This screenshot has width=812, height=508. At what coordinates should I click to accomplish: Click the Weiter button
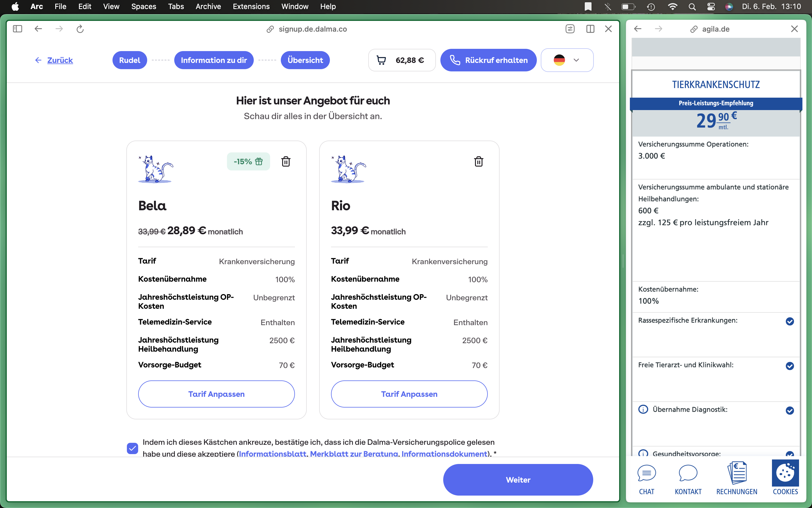point(518,479)
